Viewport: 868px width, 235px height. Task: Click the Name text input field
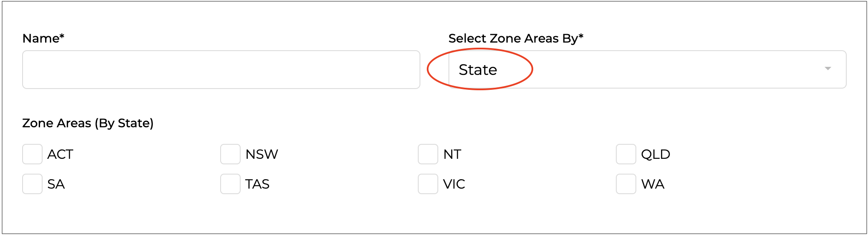[x=221, y=70]
